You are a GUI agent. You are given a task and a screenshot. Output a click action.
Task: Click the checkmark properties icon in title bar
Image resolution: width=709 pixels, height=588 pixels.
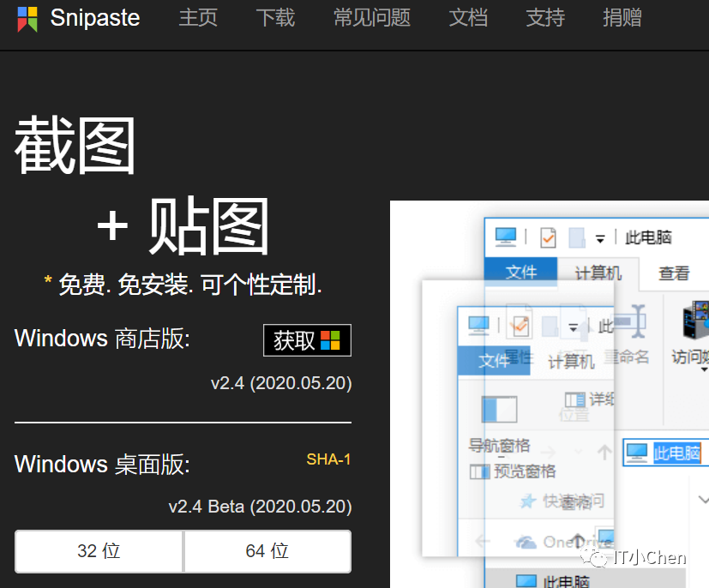548,237
